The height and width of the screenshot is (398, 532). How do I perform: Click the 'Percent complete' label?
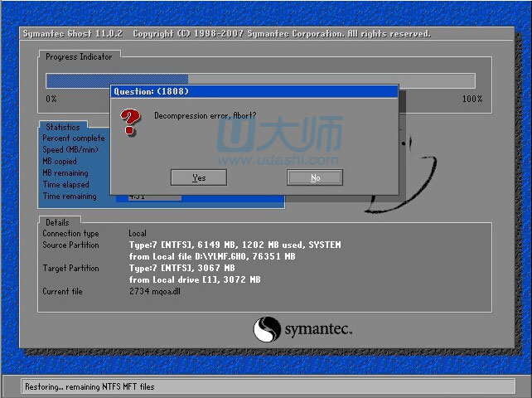[x=74, y=138]
